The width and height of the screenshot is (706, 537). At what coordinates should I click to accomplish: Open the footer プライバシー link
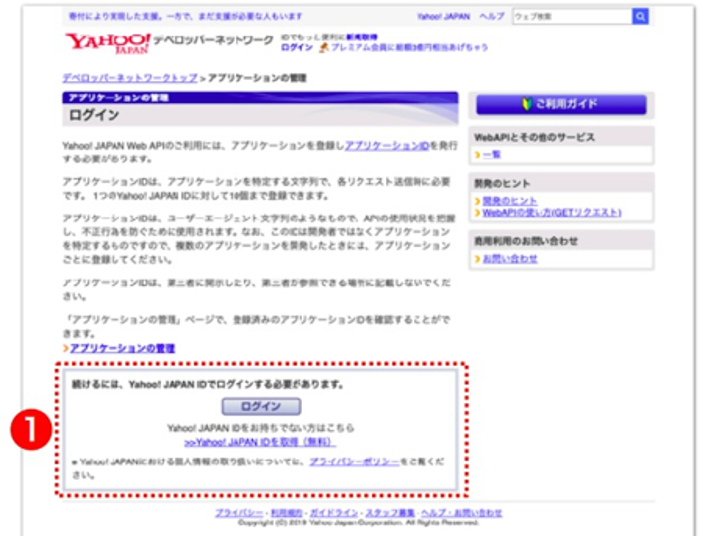tap(239, 513)
